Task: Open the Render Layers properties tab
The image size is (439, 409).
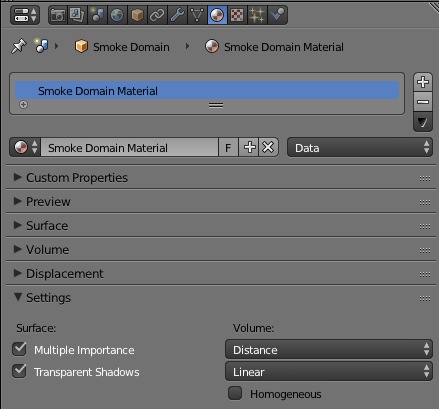Action: click(x=77, y=15)
